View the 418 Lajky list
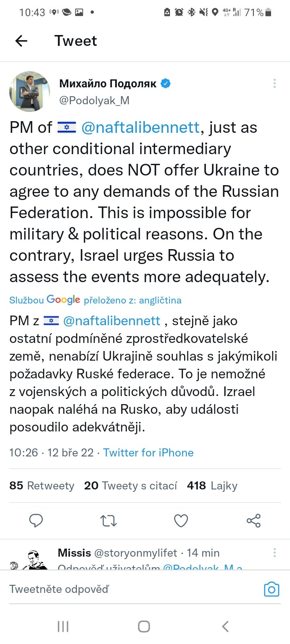This screenshot has width=290, height=644. coord(212,486)
